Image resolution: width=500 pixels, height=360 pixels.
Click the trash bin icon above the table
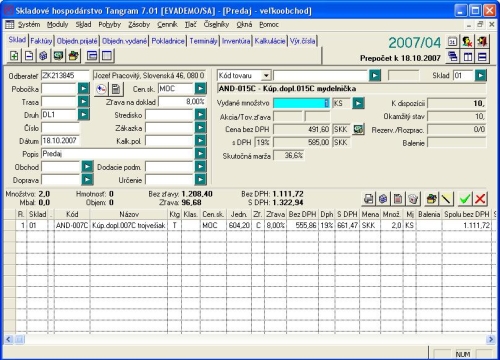[413, 199]
